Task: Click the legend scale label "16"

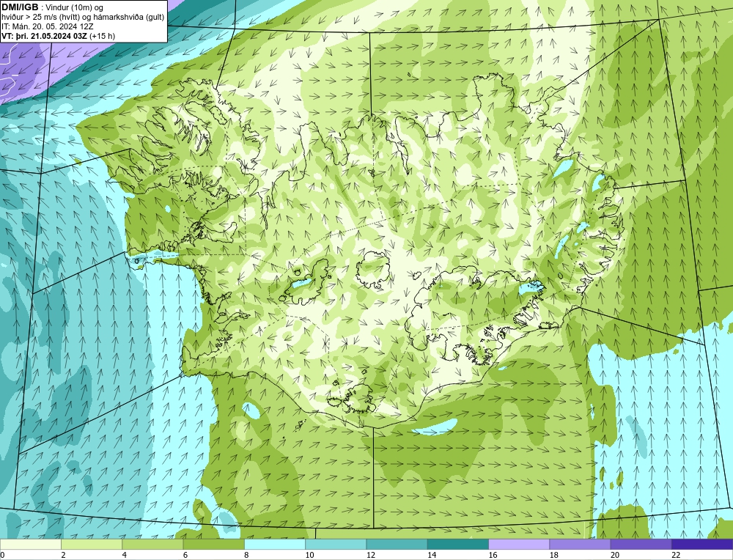Action: 493,555
